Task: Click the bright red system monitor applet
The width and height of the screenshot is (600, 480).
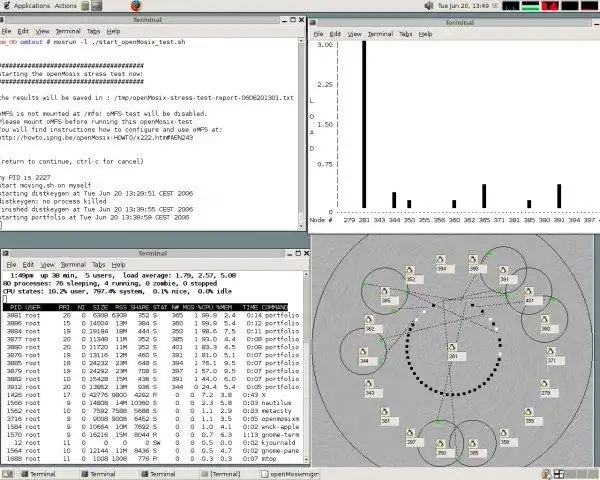Action: tap(550, 6)
